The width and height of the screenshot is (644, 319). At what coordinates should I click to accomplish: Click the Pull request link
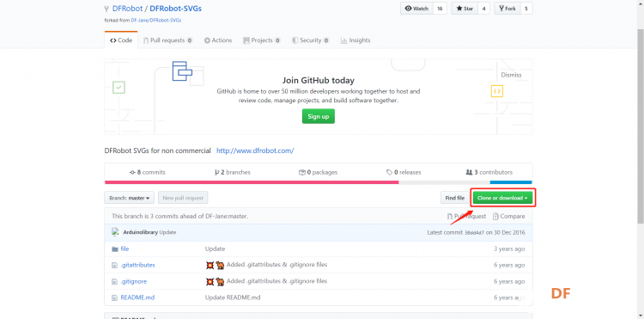point(466,216)
